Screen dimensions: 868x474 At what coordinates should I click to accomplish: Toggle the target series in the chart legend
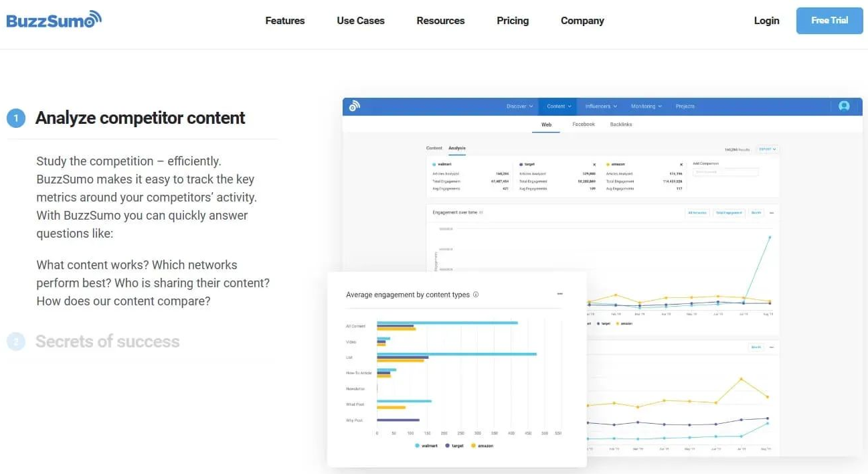tap(455, 445)
